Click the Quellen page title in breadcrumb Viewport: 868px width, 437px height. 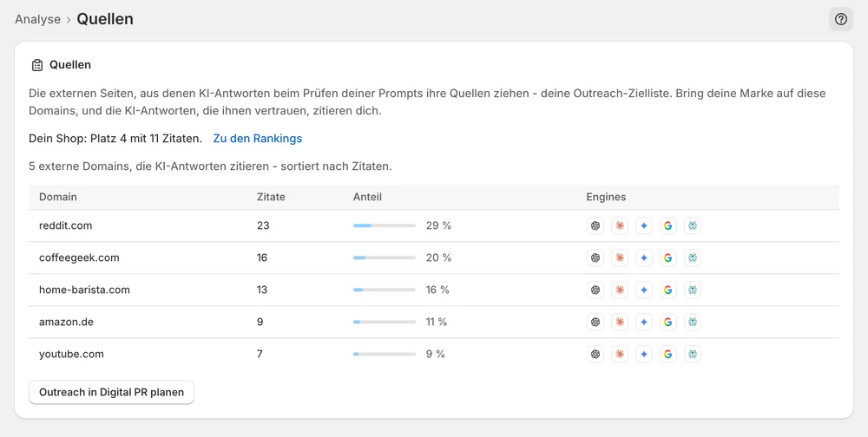[105, 19]
